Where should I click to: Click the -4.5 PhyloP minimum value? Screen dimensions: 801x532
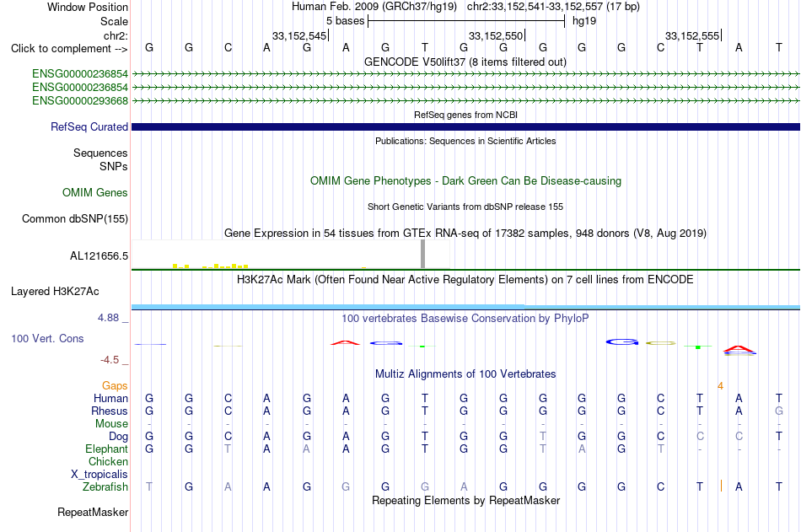110,360
